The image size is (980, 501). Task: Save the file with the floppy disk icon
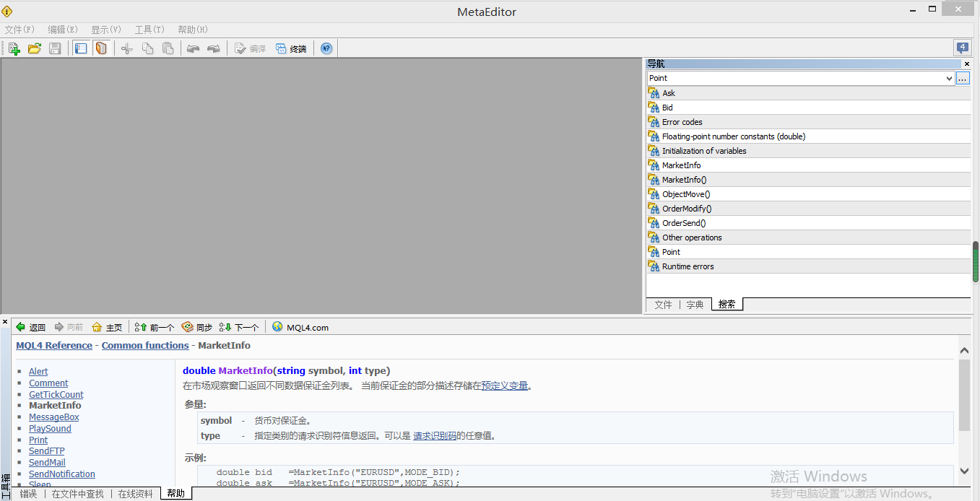[55, 48]
